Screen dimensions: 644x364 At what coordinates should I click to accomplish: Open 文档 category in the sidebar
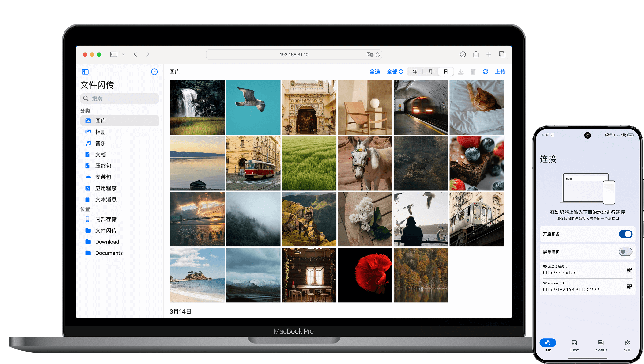click(x=120, y=155)
